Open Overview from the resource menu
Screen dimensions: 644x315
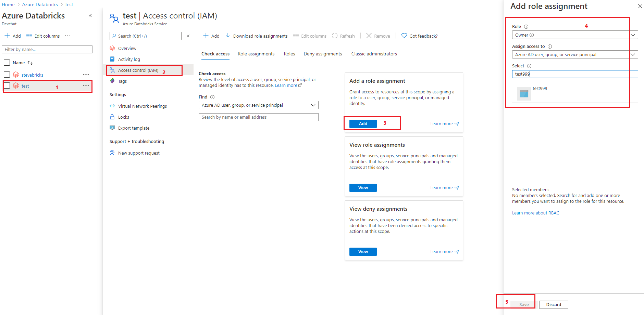(127, 48)
